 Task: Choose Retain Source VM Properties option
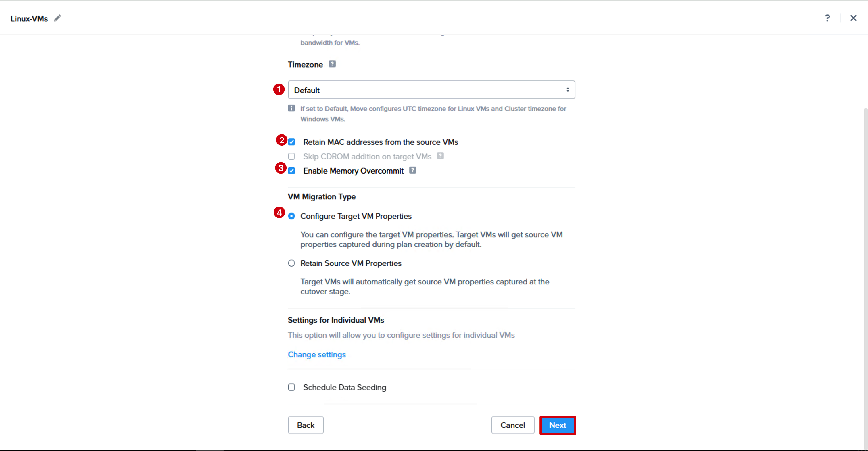click(x=291, y=263)
